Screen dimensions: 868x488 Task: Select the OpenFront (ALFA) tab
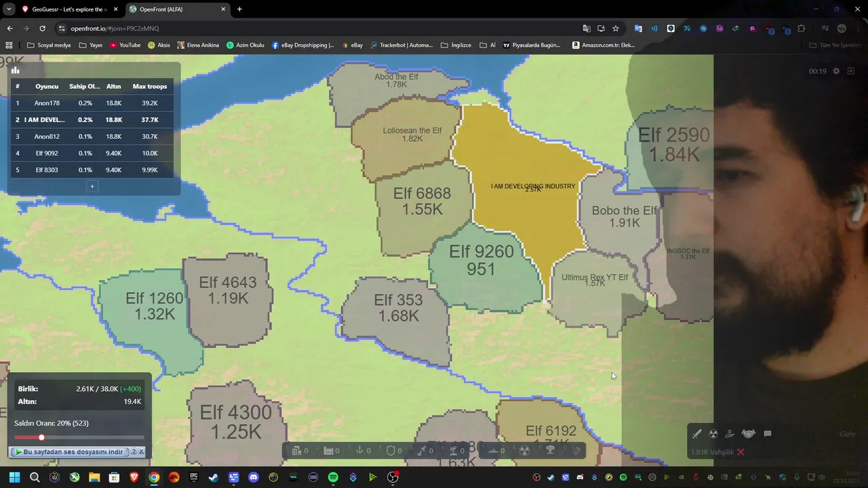coord(178,9)
